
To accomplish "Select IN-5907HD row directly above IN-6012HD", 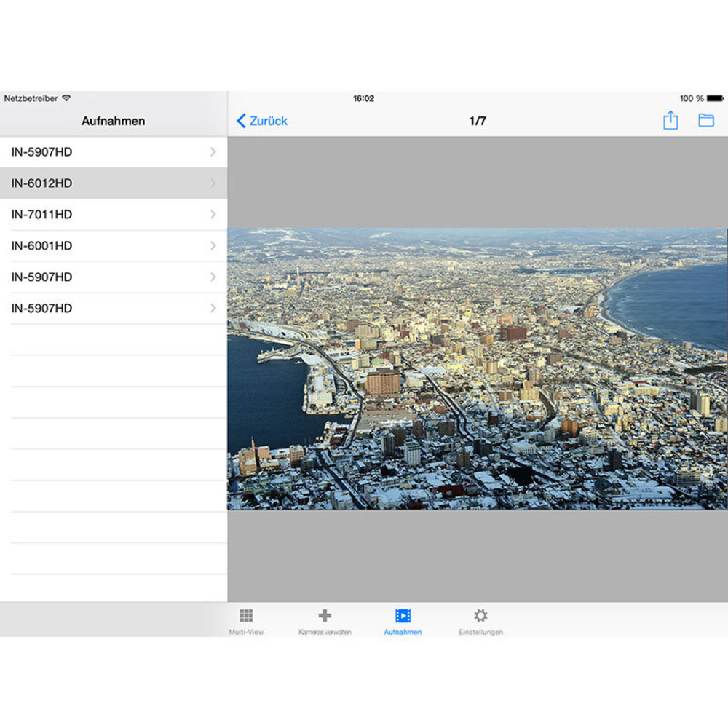I will (x=114, y=152).
